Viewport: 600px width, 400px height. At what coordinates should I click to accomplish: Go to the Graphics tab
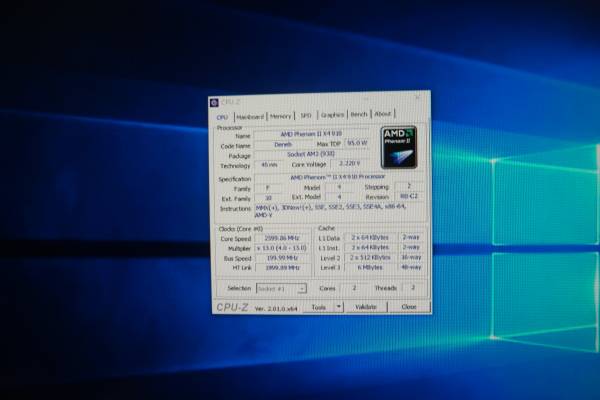pyautogui.click(x=333, y=115)
